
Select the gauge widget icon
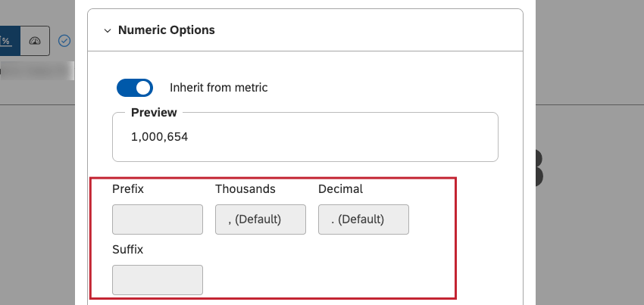35,41
